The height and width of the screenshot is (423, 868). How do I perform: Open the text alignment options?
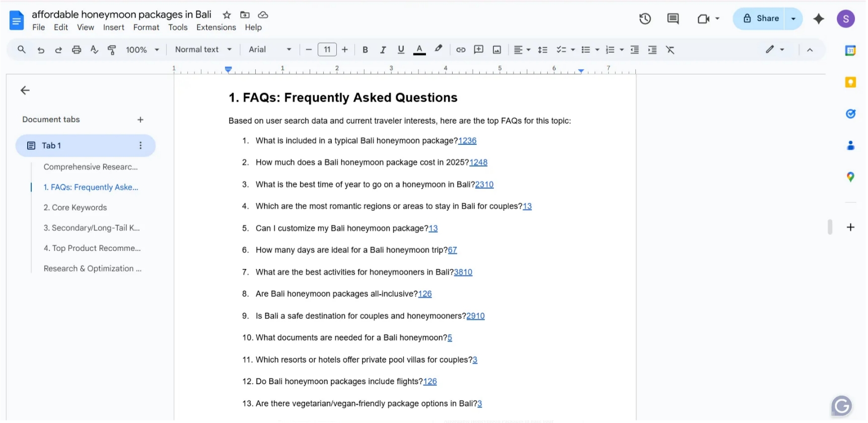tap(522, 49)
